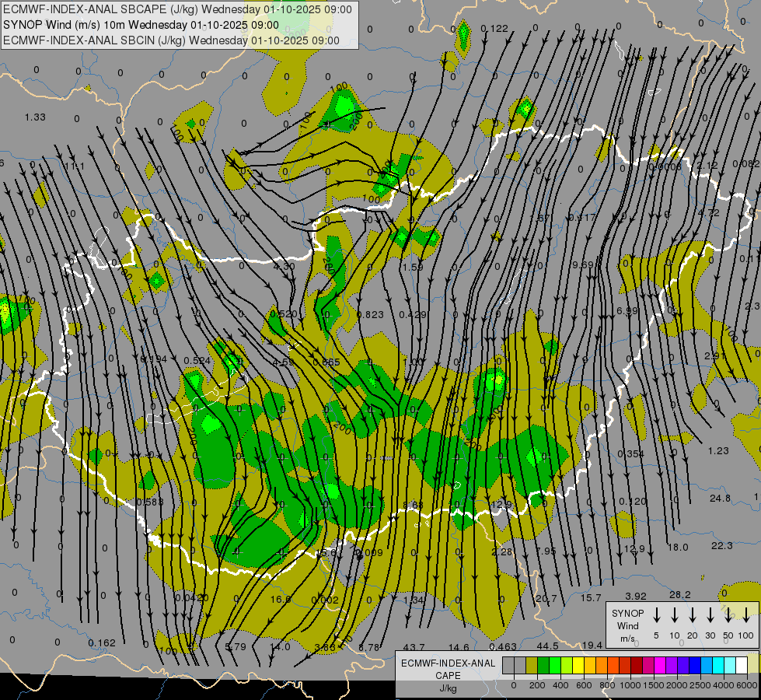The width and height of the screenshot is (761, 700).
Task: Click the '1000' tick in CAPE legend
Action: tap(630, 685)
